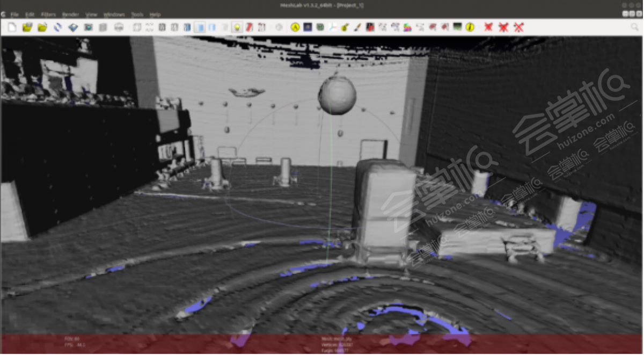Toggle bounding box render mode
This screenshot has height=355, width=644.
[137, 27]
